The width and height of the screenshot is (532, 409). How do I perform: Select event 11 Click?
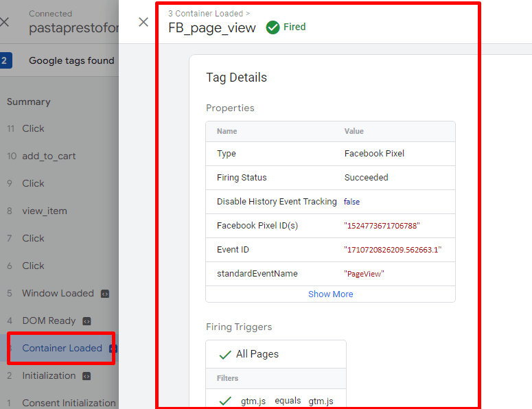[x=33, y=128]
